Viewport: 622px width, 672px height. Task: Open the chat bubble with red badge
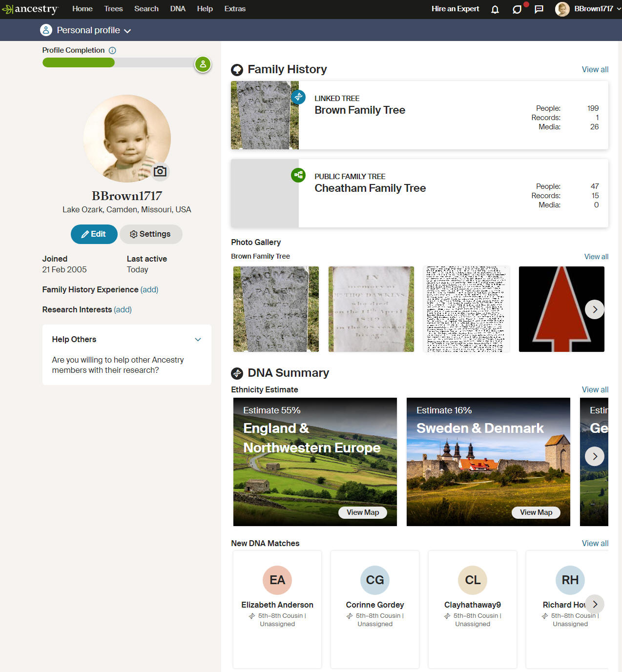518,9
